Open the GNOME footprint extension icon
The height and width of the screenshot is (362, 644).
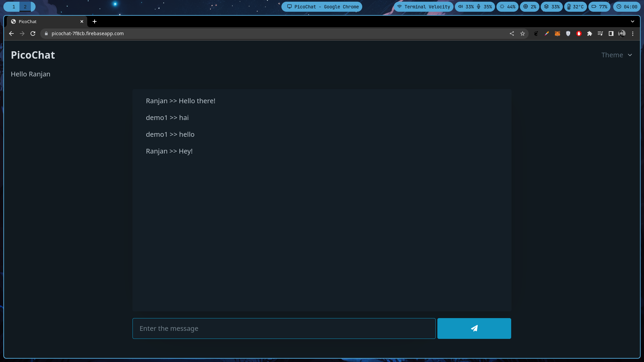click(x=536, y=34)
